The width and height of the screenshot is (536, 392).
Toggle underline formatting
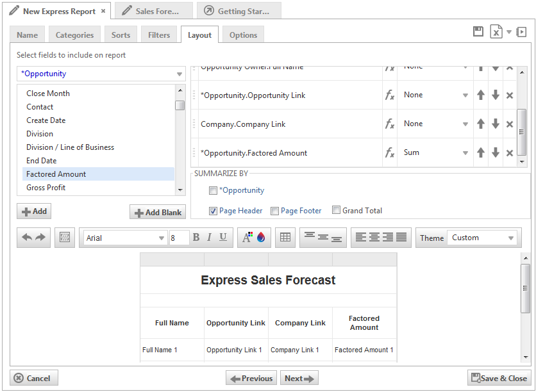point(223,238)
